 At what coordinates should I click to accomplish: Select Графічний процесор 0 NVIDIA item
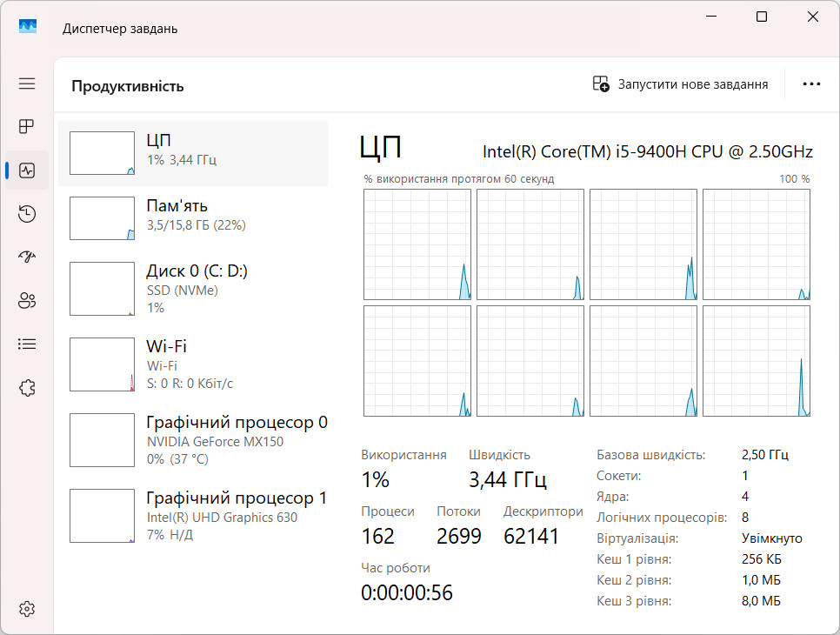tap(193, 440)
